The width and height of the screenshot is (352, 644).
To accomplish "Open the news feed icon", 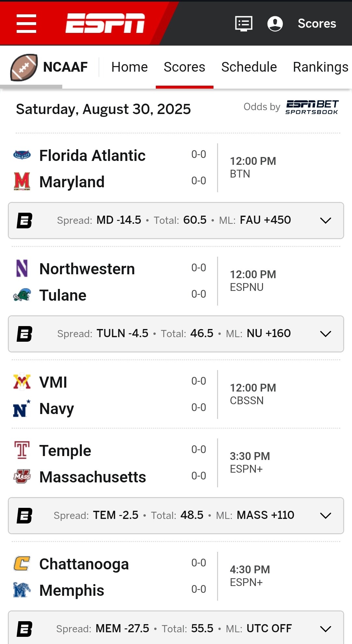I will [x=243, y=23].
